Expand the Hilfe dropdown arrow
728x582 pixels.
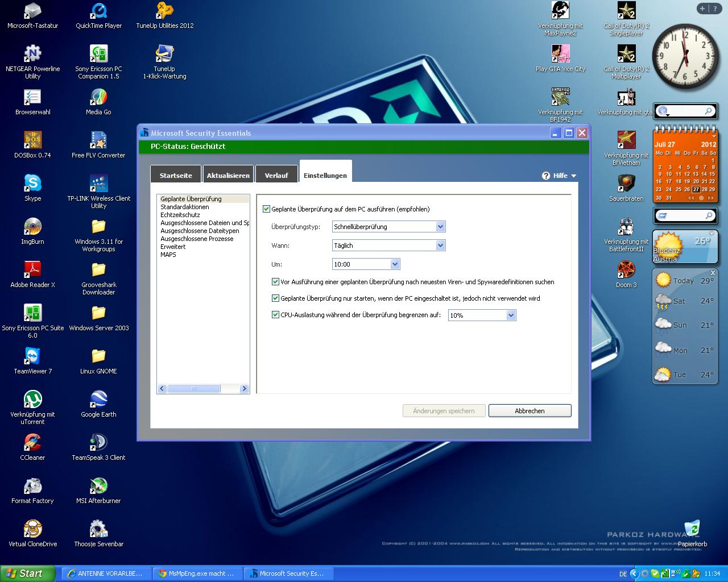(x=573, y=176)
